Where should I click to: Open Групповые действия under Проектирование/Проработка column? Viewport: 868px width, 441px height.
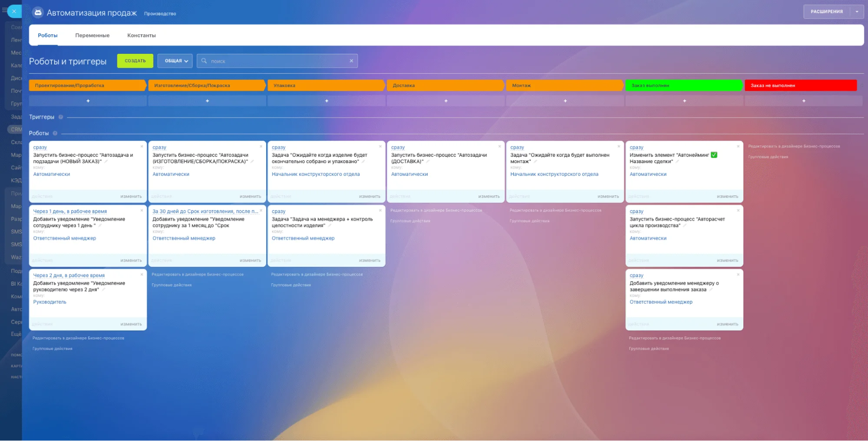click(x=53, y=349)
